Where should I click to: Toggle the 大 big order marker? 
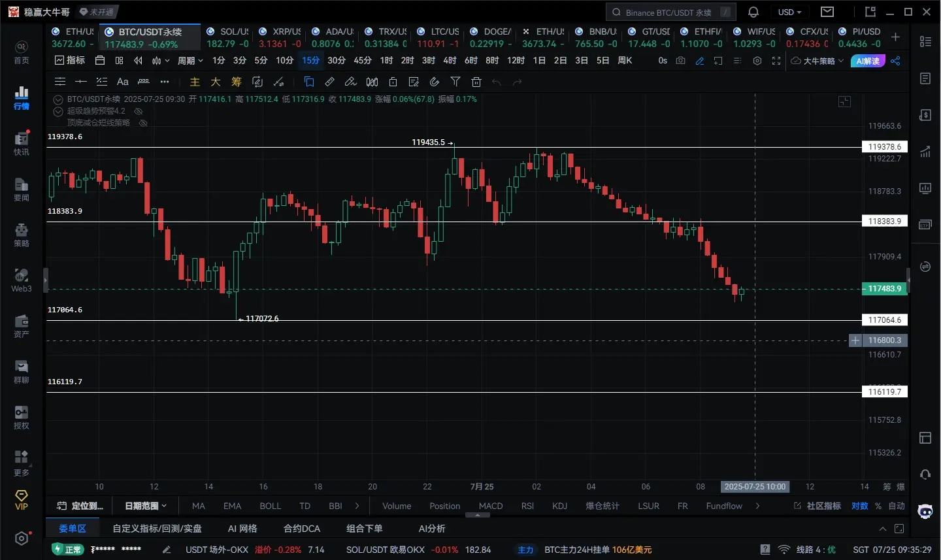pos(216,82)
